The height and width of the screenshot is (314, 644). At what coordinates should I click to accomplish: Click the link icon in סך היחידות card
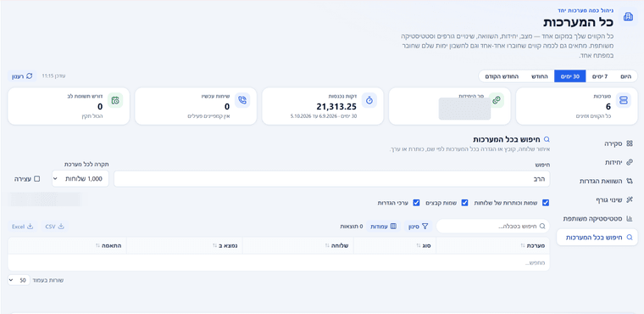[497, 101]
